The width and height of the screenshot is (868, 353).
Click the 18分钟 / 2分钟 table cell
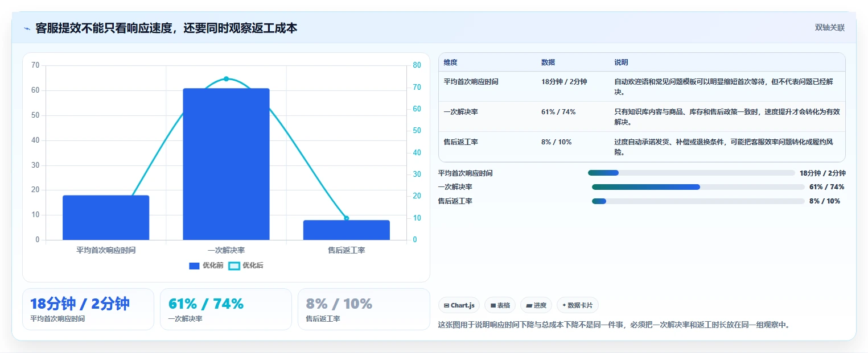point(564,82)
